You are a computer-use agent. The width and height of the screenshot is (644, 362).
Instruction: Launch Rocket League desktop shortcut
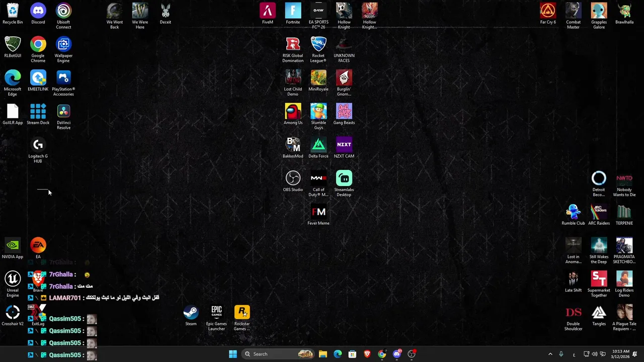(x=318, y=49)
